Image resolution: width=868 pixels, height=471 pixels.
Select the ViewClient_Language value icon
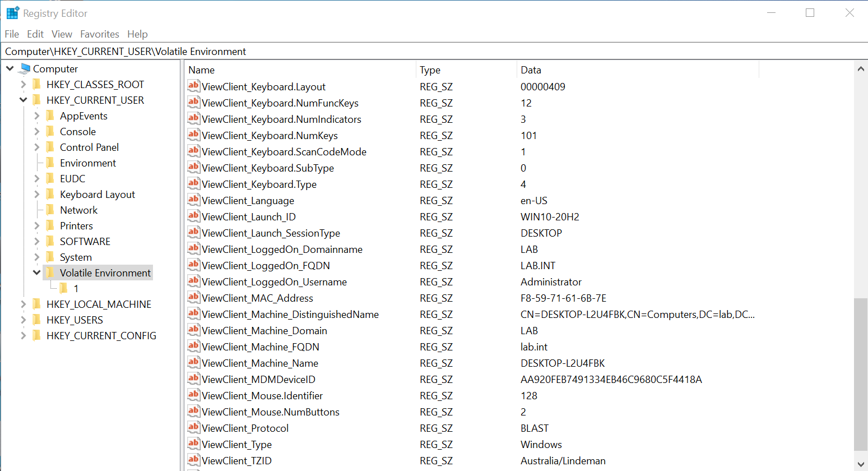(193, 200)
